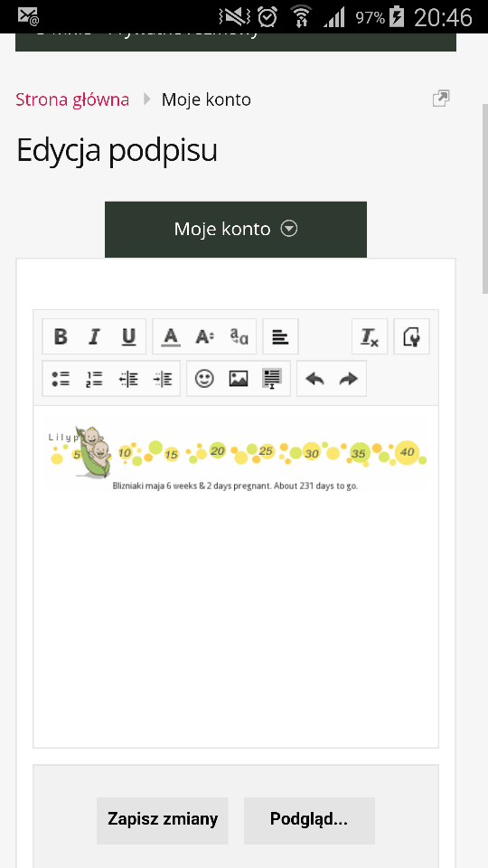488x868 pixels.
Task: Open the text color picker
Action: (171, 336)
